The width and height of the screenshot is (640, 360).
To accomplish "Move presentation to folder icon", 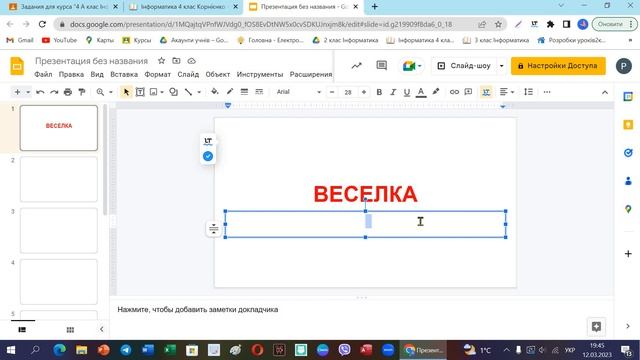I will pos(176,61).
